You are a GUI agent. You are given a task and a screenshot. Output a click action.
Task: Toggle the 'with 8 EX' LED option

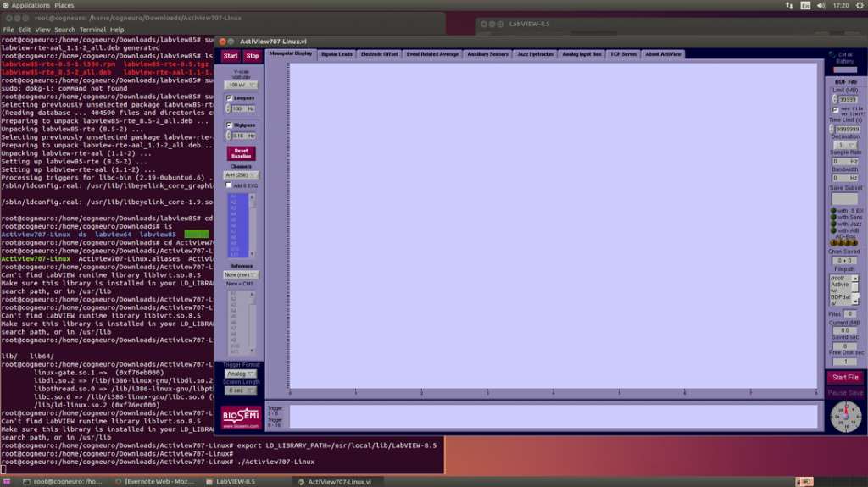[x=834, y=211]
